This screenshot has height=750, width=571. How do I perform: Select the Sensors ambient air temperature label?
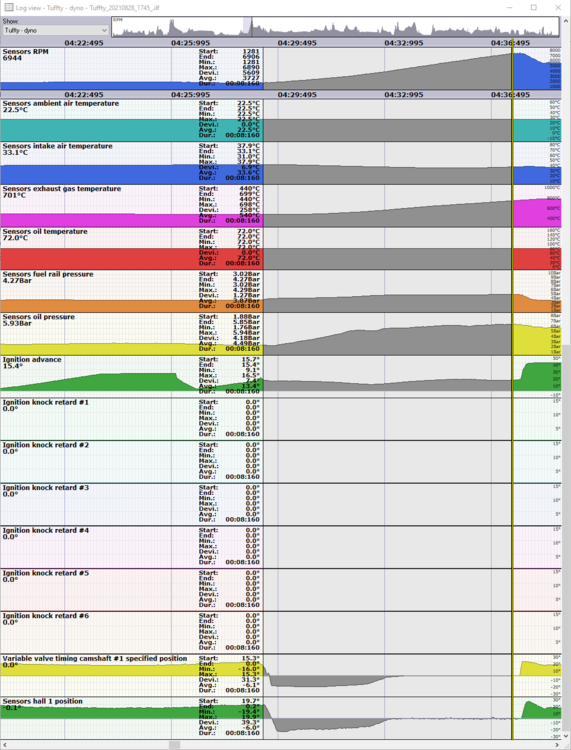(x=61, y=103)
